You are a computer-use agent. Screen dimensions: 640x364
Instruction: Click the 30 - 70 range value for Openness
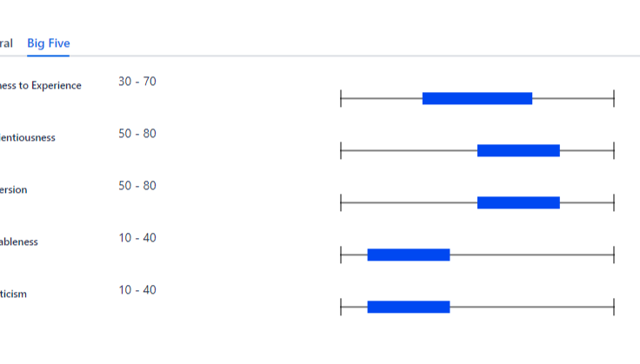click(137, 82)
